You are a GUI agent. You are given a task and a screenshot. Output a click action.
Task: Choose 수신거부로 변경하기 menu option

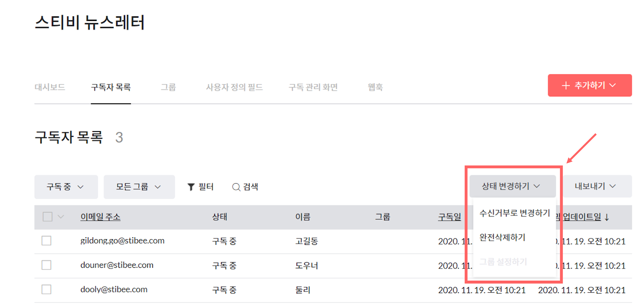click(514, 213)
